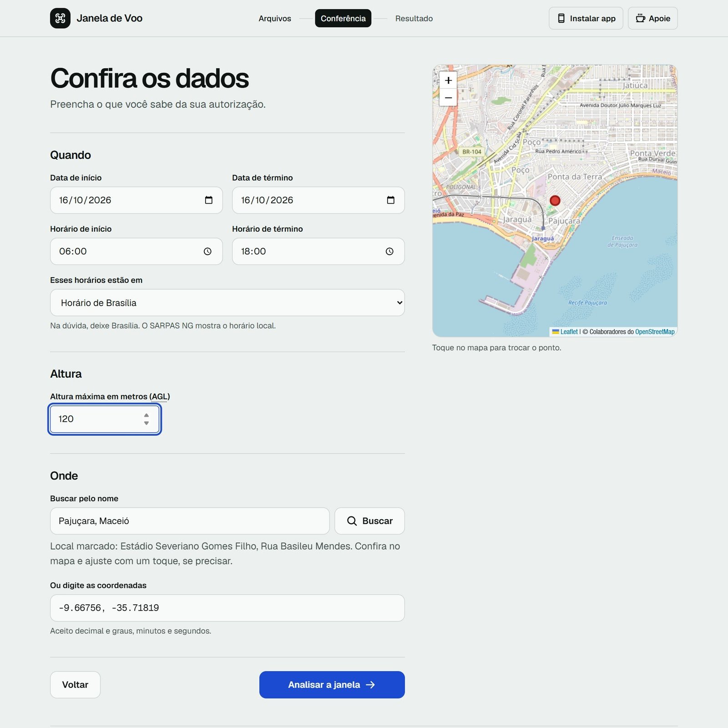
Task: Open the OpenStreetMap link
Action: pyautogui.click(x=655, y=332)
